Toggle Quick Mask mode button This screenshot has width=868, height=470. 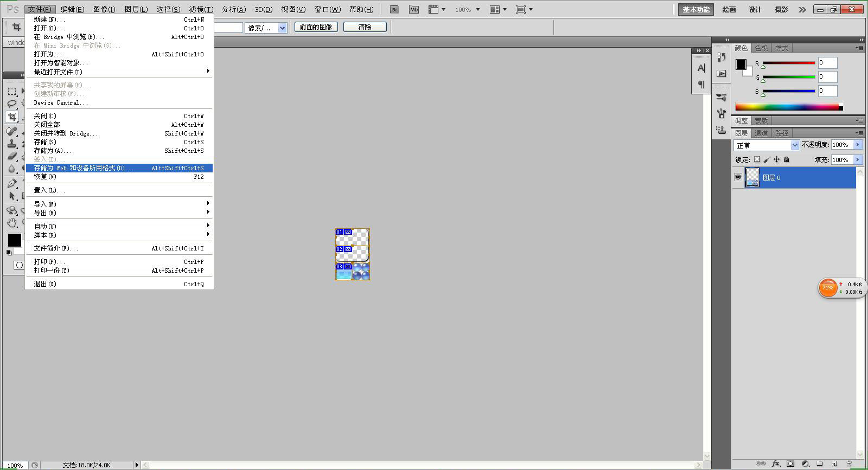(x=19, y=265)
